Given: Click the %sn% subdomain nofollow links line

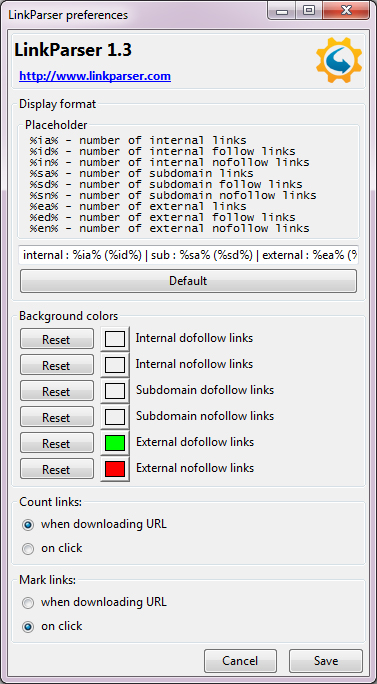Looking at the screenshot, I should [173, 195].
